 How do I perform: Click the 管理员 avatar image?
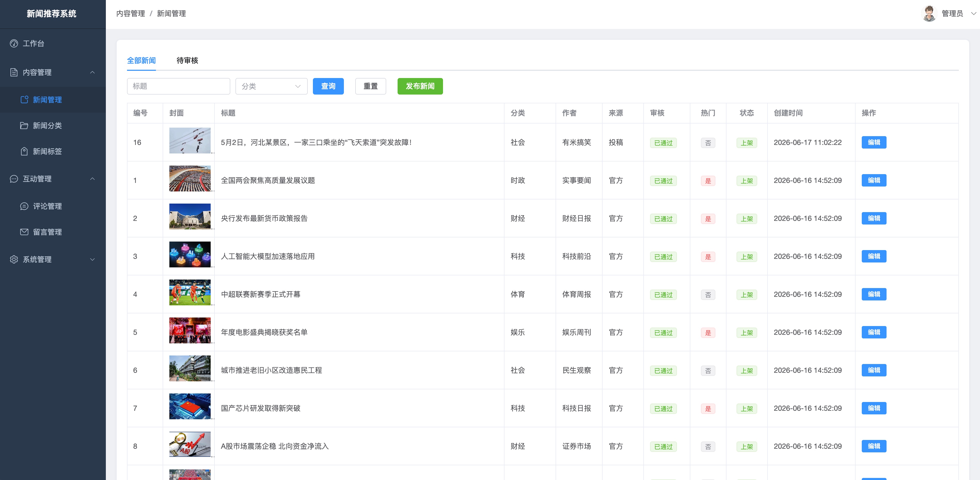(x=929, y=14)
